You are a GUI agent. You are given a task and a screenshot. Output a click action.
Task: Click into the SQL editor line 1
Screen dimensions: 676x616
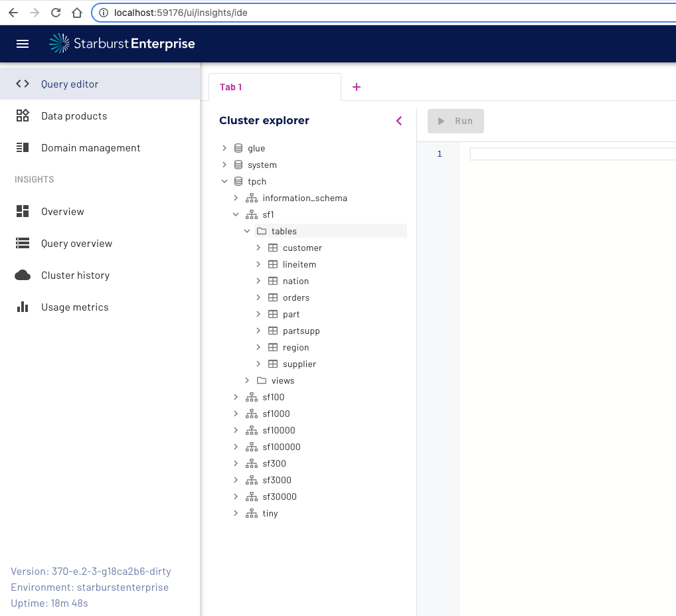click(572, 154)
